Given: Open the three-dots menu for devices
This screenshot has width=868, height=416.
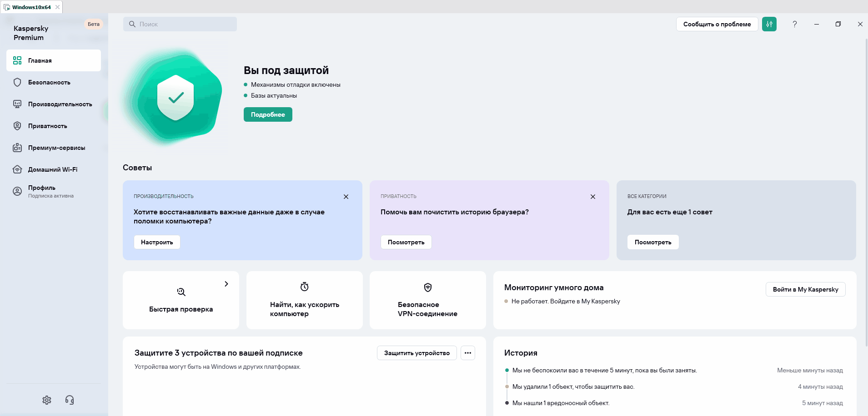Looking at the screenshot, I should [468, 353].
